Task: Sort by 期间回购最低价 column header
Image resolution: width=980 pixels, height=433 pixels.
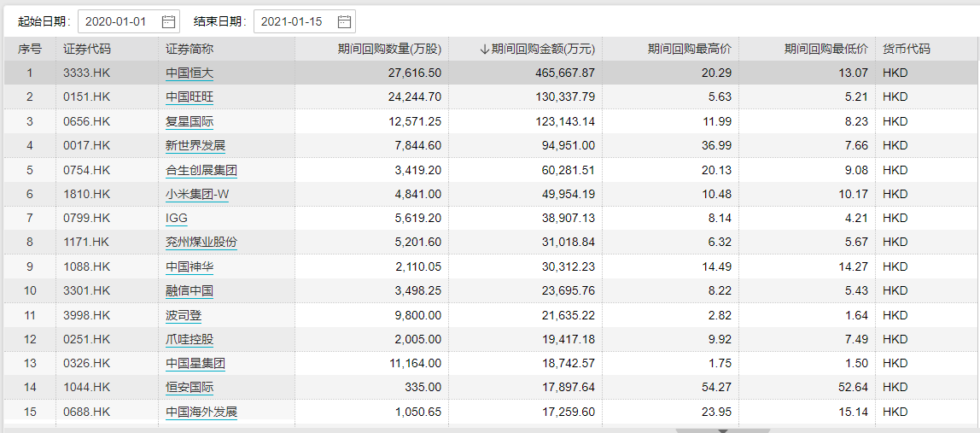Action: [826, 50]
